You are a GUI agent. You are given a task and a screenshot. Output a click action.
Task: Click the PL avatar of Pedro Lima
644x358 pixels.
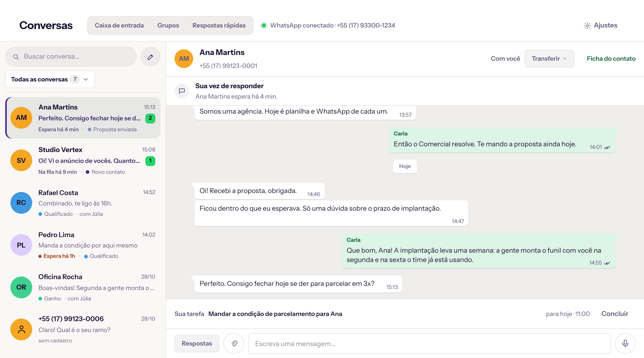coord(21,245)
